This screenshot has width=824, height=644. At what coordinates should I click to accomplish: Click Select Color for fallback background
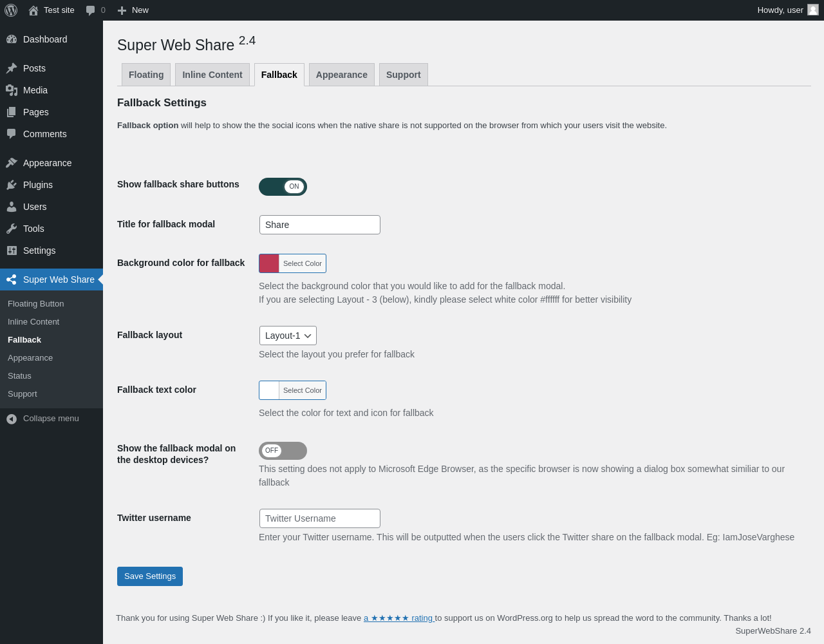[x=303, y=263]
